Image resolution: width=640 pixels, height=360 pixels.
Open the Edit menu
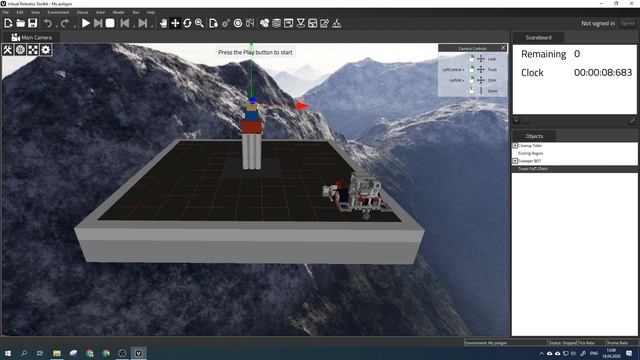[x=20, y=12]
